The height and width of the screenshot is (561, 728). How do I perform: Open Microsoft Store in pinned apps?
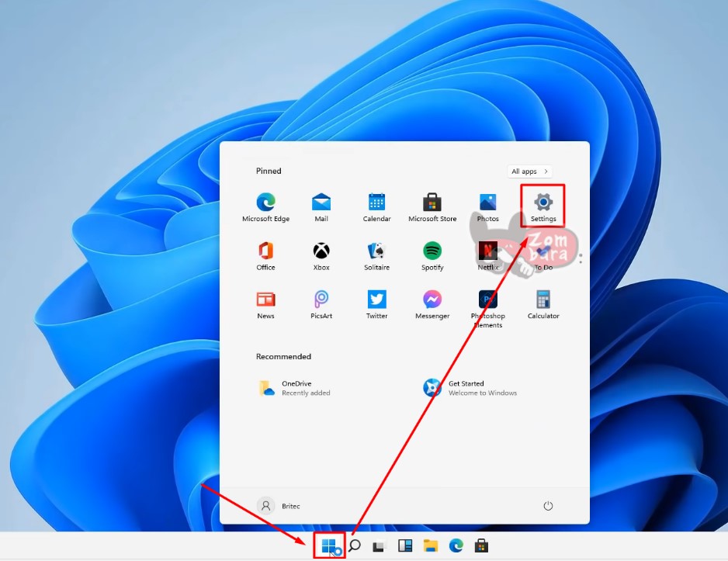pyautogui.click(x=432, y=207)
